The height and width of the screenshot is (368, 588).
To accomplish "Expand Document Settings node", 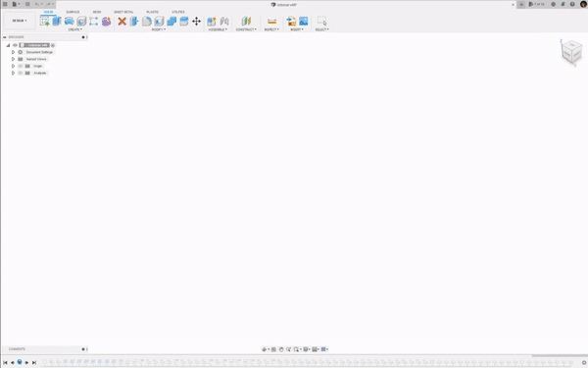I will pos(13,52).
